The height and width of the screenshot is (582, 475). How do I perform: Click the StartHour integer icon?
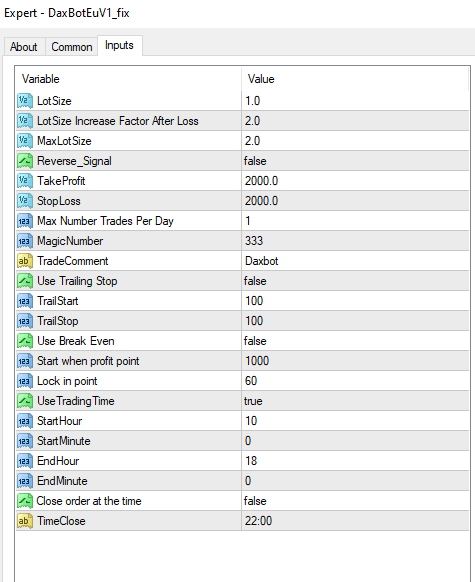coord(24,421)
